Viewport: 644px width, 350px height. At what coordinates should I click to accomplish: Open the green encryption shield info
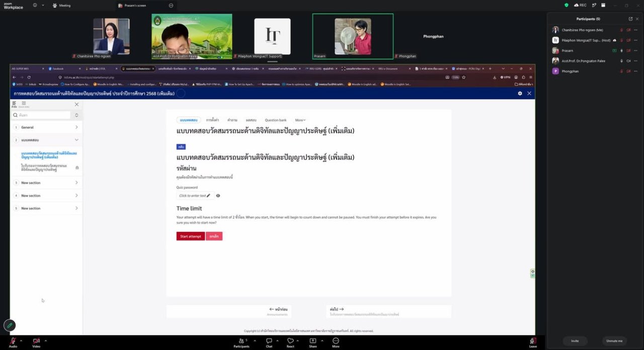567,5
